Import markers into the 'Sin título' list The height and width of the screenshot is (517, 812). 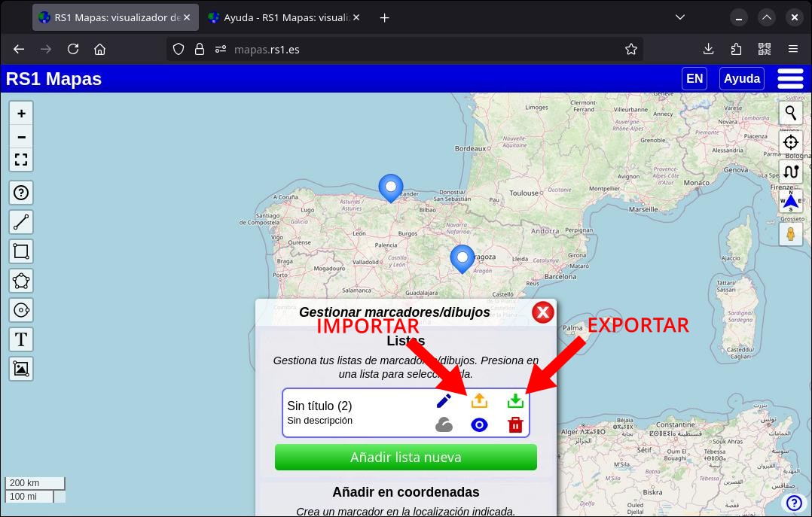(480, 401)
